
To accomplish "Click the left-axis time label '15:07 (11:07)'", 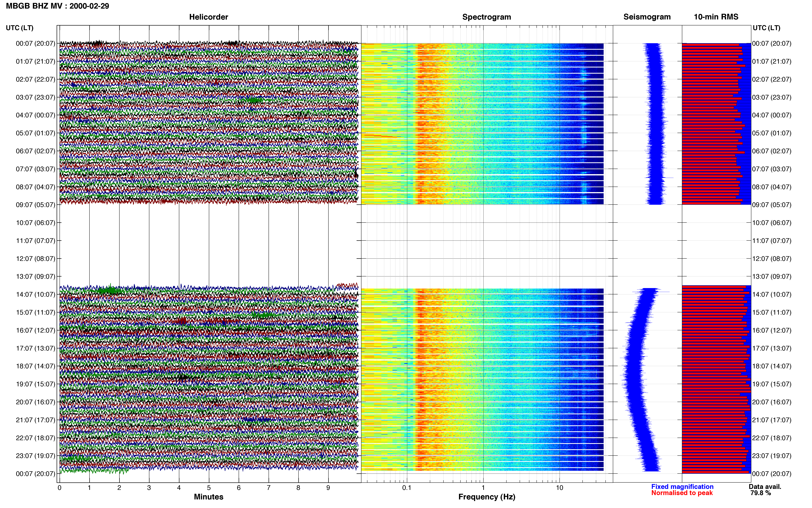I will (x=36, y=312).
